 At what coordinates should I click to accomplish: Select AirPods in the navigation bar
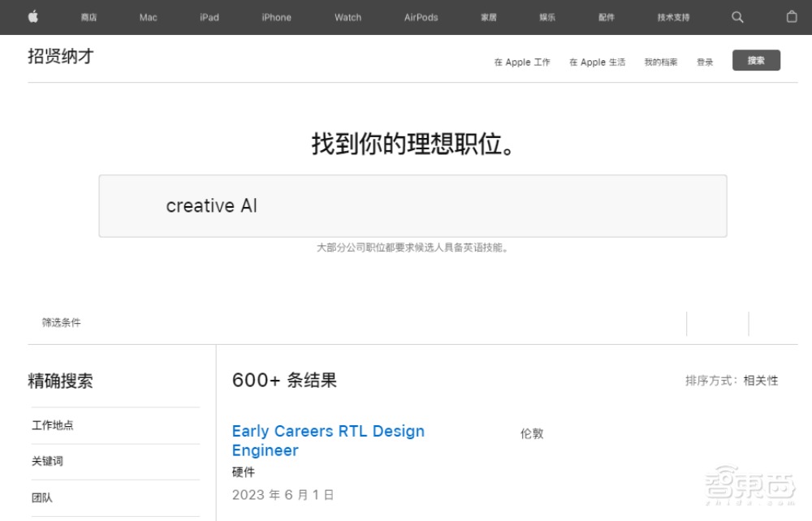tap(420, 16)
